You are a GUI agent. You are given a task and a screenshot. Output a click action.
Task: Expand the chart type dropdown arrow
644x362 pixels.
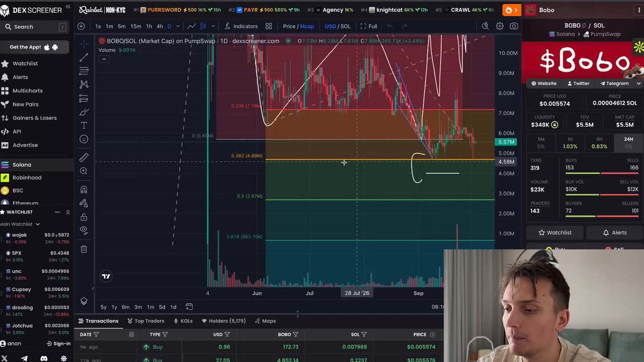[213, 26]
